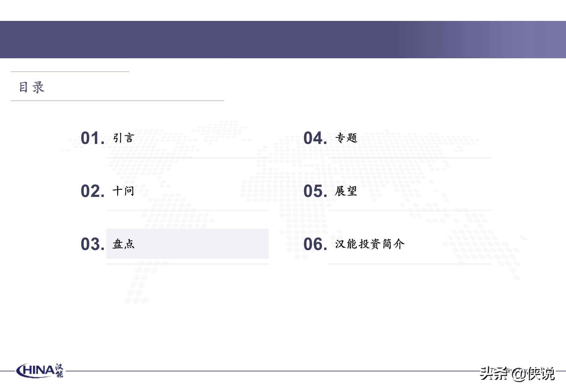Click the purple header banner
The width and height of the screenshot is (566, 392).
pyautogui.click(x=283, y=39)
